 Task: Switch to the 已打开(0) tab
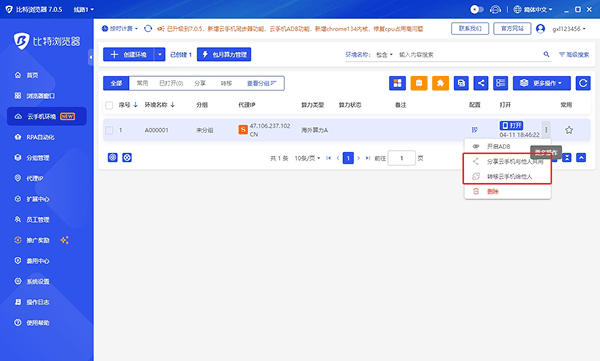(x=171, y=83)
